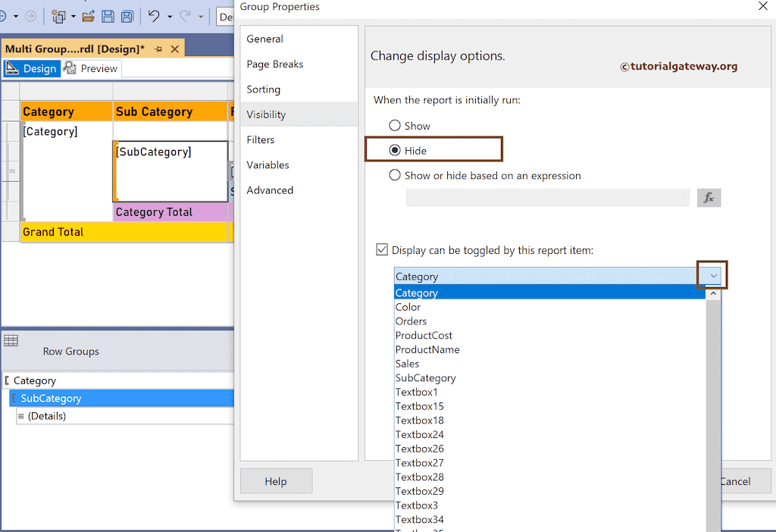
Task: Click the Save icon on the toolbar
Action: 107,15
